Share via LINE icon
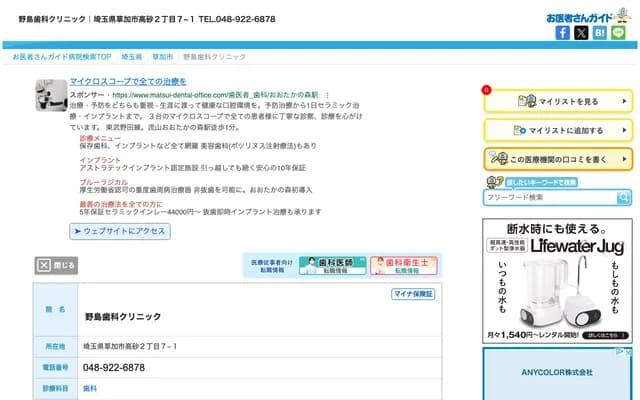The image size is (640, 400). (x=618, y=33)
